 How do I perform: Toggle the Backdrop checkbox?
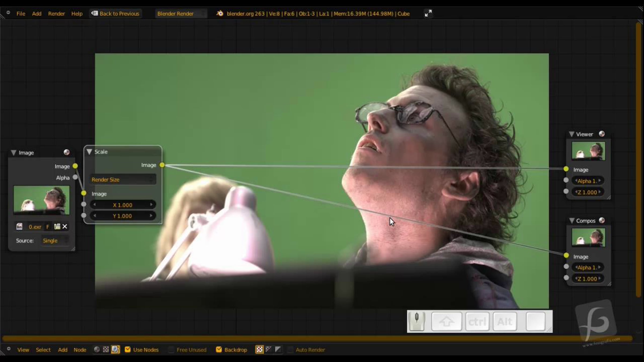219,349
